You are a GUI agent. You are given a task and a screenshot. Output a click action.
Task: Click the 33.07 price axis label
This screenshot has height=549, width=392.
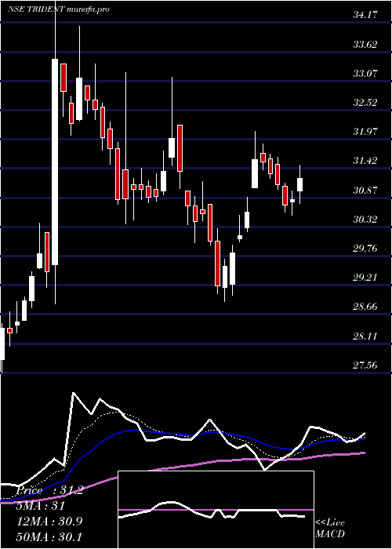tap(365, 74)
